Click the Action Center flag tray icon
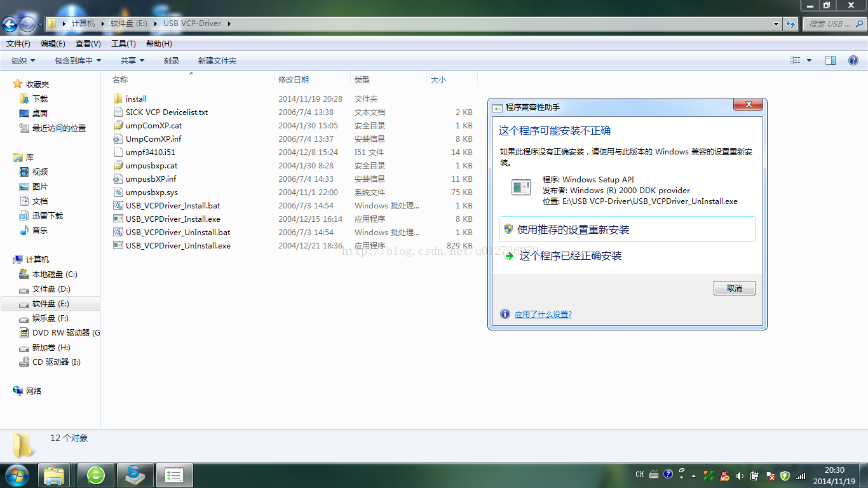Image resolution: width=868 pixels, height=488 pixels. click(x=770, y=475)
